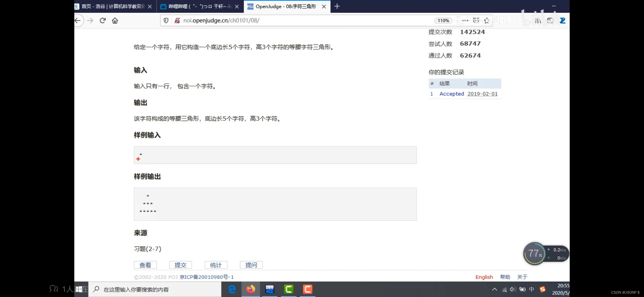Click the 提交 submit button

point(180,265)
